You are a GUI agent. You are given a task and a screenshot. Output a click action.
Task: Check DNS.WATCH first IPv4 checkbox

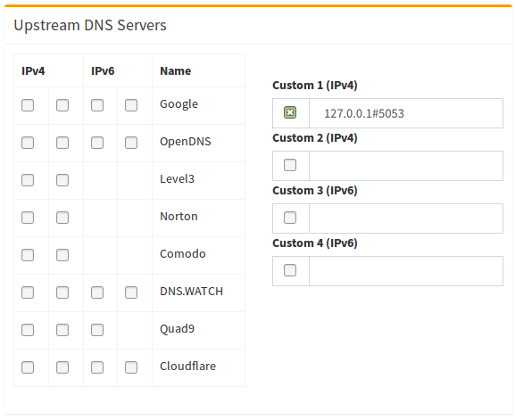tap(28, 292)
